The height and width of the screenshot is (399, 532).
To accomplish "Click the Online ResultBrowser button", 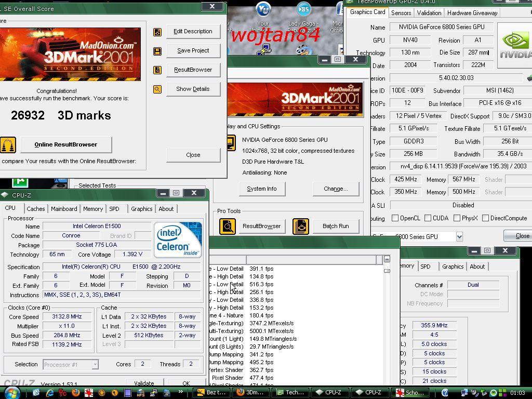I will tap(66, 145).
